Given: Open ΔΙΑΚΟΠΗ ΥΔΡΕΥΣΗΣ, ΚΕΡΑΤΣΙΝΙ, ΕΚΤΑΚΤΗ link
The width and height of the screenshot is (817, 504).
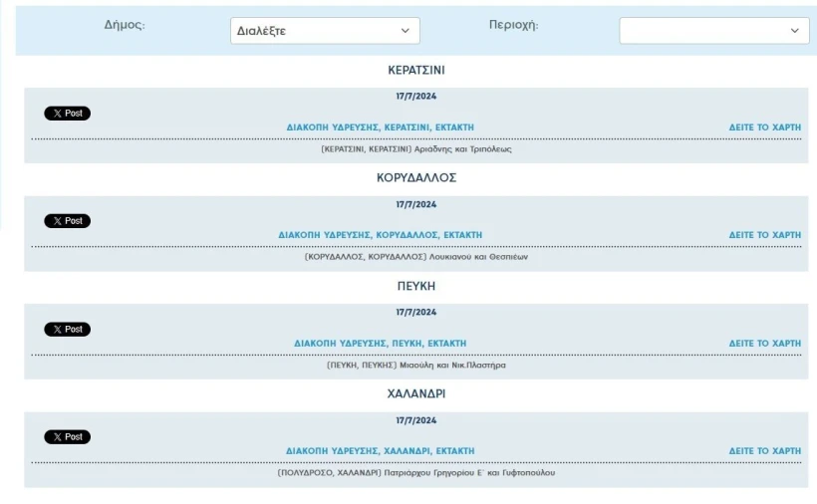Looking at the screenshot, I should click(380, 127).
